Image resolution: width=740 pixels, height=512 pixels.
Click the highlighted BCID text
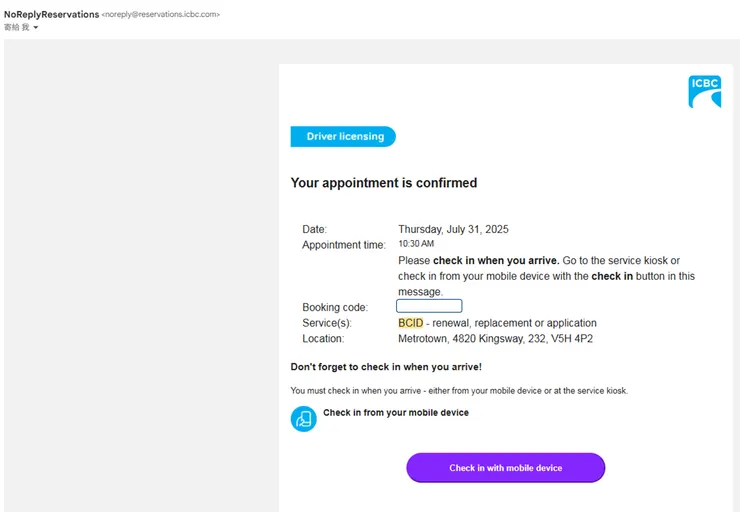point(411,323)
